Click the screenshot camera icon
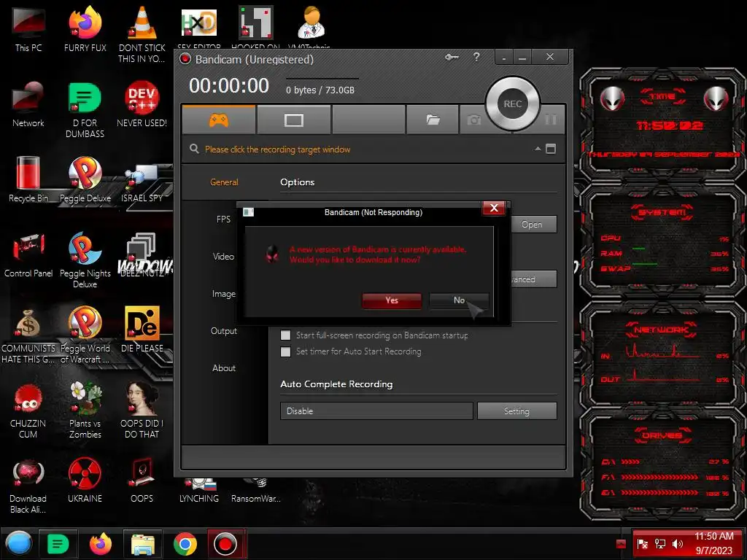 click(473, 120)
